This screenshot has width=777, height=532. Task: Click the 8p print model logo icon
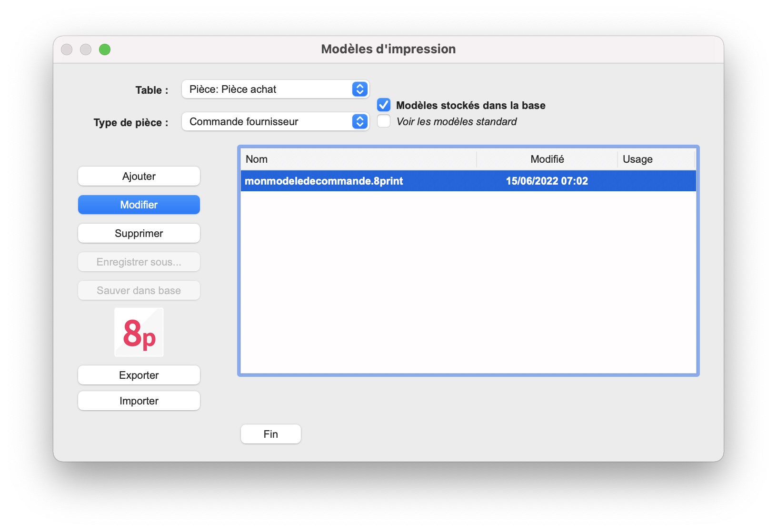point(139,332)
